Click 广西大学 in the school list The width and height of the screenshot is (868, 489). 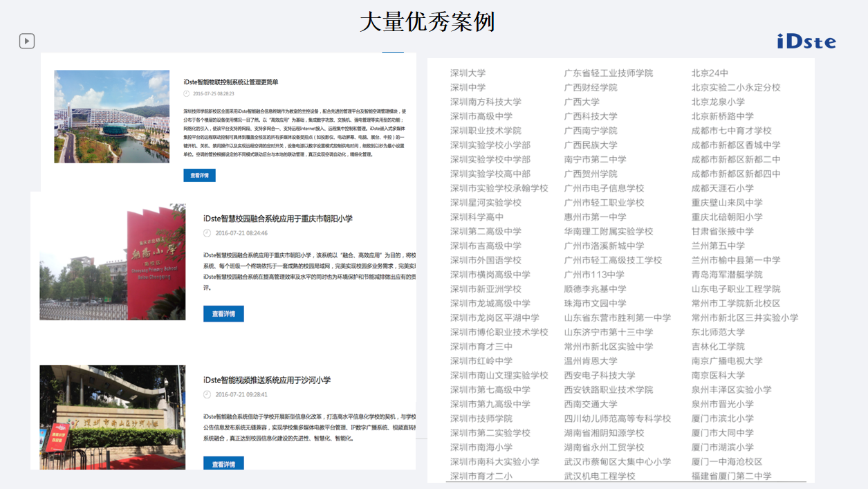582,102
